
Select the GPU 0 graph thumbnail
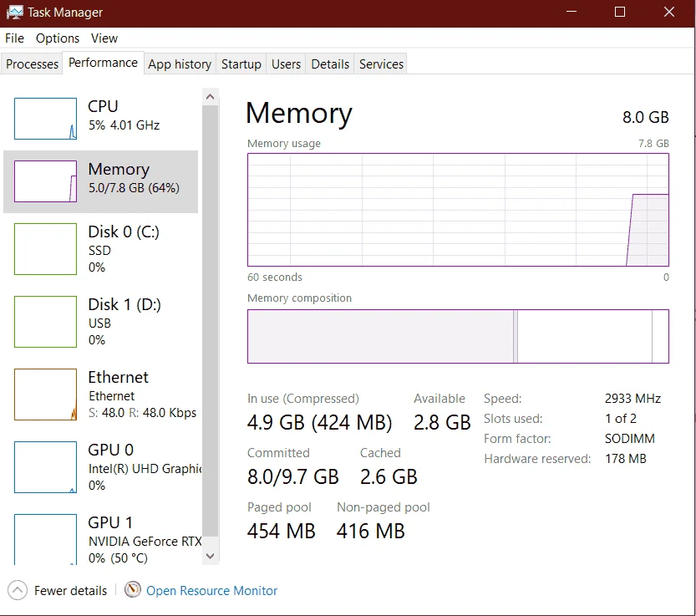[45, 467]
